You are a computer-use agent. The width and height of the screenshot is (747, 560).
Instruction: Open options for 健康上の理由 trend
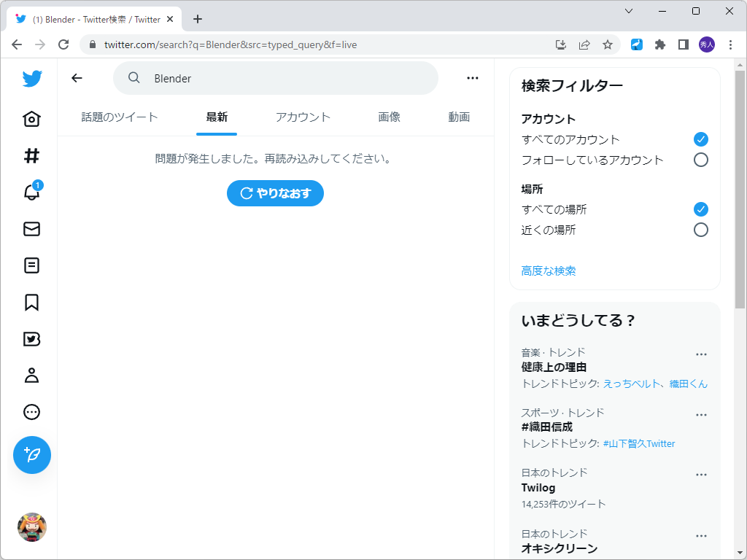(701, 354)
